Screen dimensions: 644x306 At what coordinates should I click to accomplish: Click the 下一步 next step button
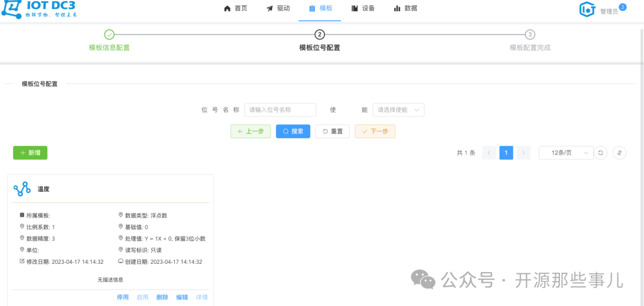tap(375, 131)
